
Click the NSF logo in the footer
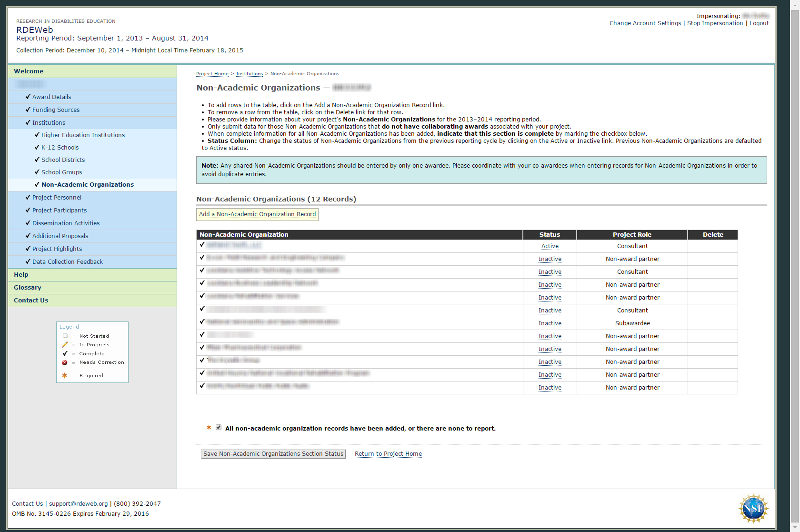pos(753,509)
